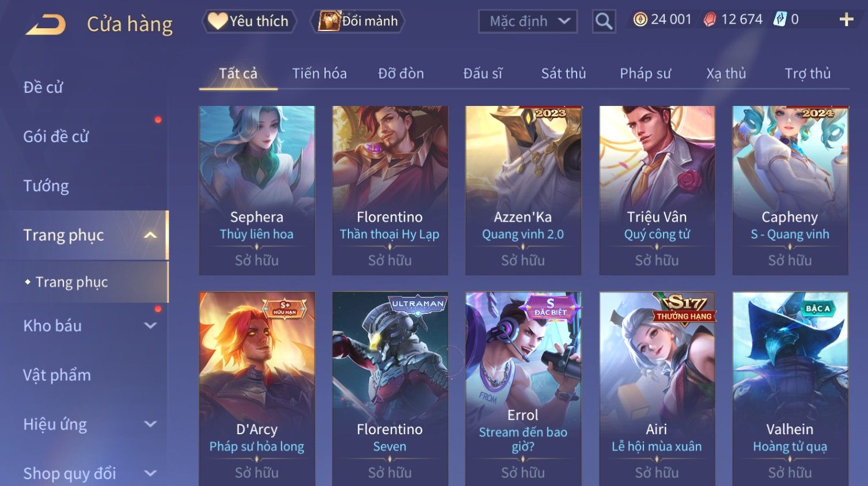The width and height of the screenshot is (868, 486).
Task: Open search with the magnifier icon
Action: pos(604,21)
